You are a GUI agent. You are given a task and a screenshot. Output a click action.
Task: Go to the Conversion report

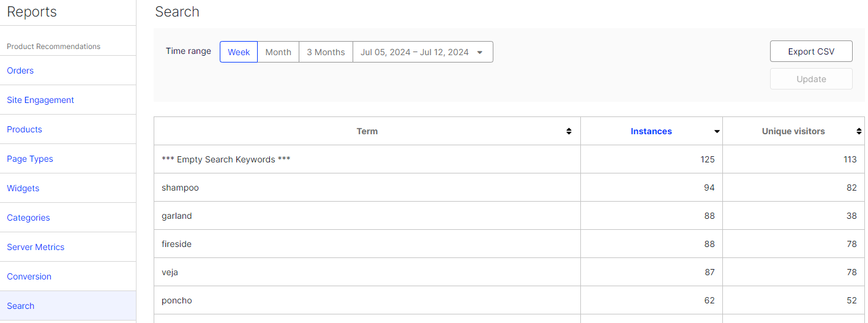click(x=29, y=276)
